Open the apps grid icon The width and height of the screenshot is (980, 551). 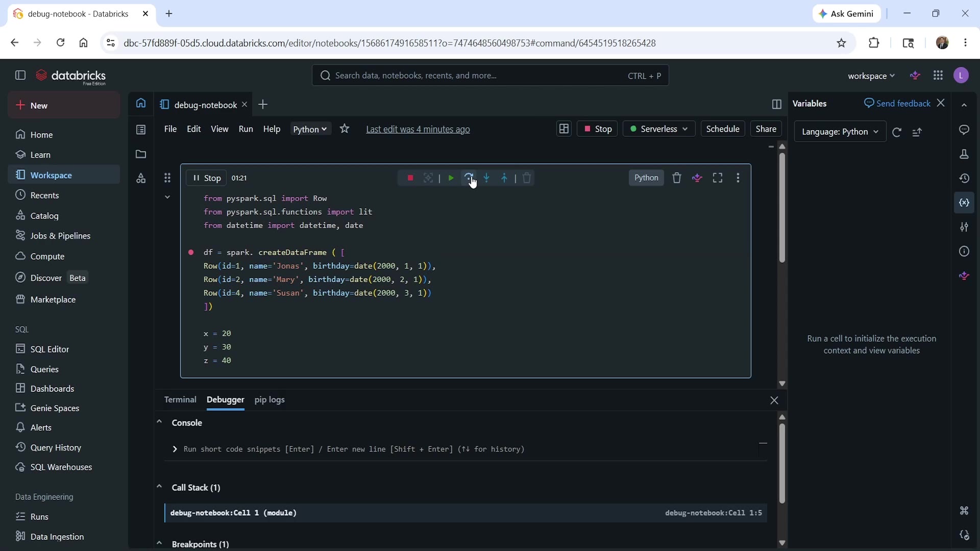pyautogui.click(x=938, y=76)
